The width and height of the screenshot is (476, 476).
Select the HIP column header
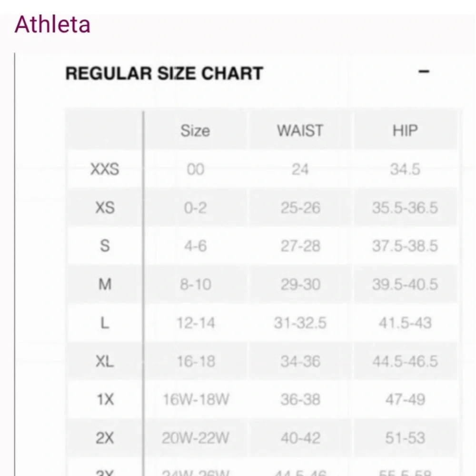(405, 131)
